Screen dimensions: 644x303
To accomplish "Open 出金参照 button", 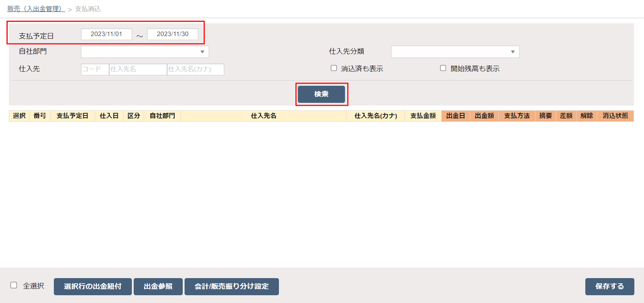I will click(158, 286).
